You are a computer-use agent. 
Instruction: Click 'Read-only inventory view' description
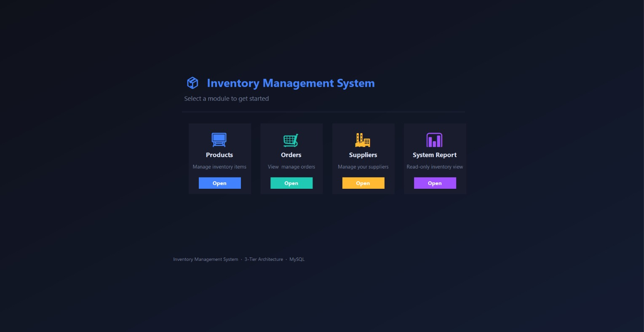point(435,167)
